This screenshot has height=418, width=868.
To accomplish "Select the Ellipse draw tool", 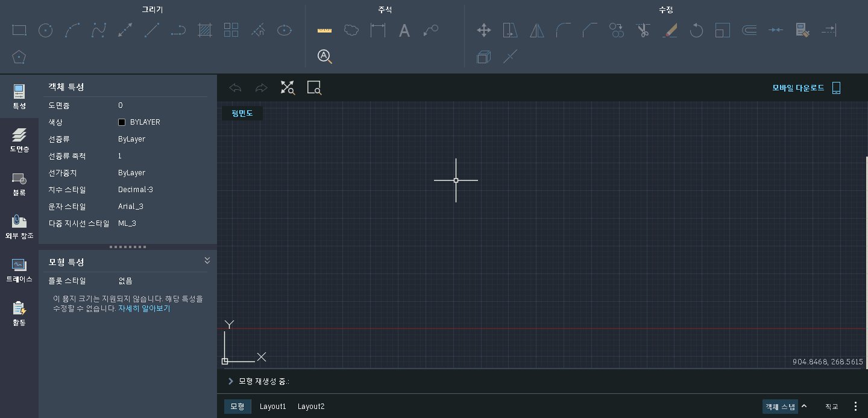I will tap(285, 30).
